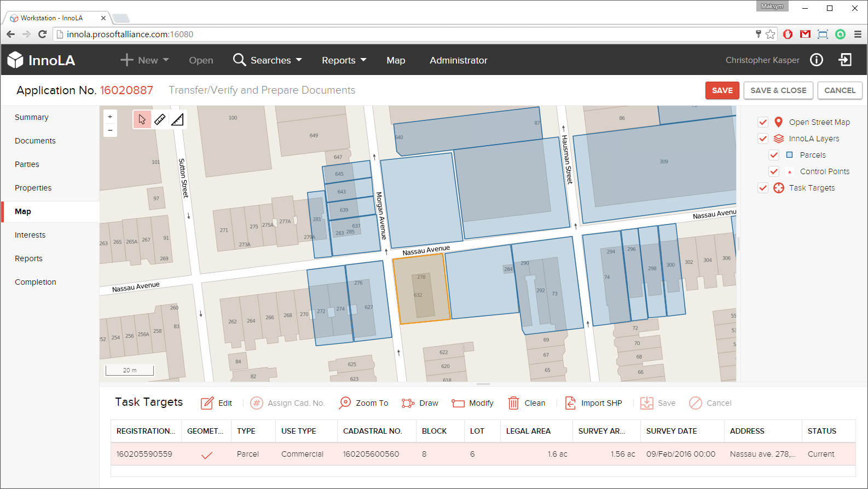Image resolution: width=868 pixels, height=489 pixels.
Task: Open the Chrome hamburger menu
Action: tap(858, 34)
